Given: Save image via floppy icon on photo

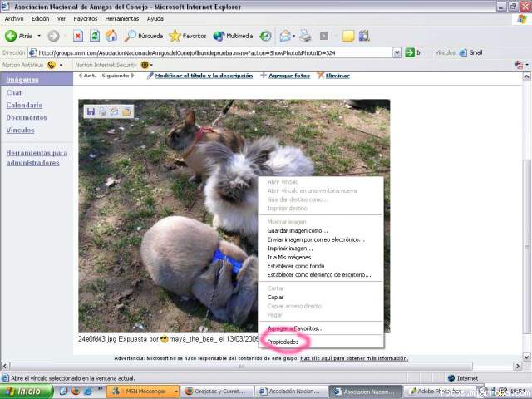Looking at the screenshot, I should [x=91, y=111].
